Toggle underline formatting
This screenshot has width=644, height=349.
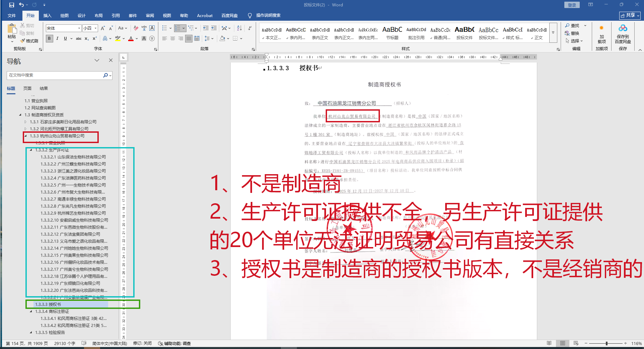pyautogui.click(x=65, y=38)
